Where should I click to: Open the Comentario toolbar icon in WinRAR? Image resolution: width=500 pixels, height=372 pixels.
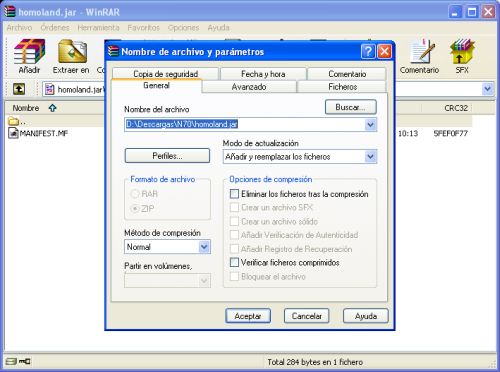pyautogui.click(x=422, y=52)
